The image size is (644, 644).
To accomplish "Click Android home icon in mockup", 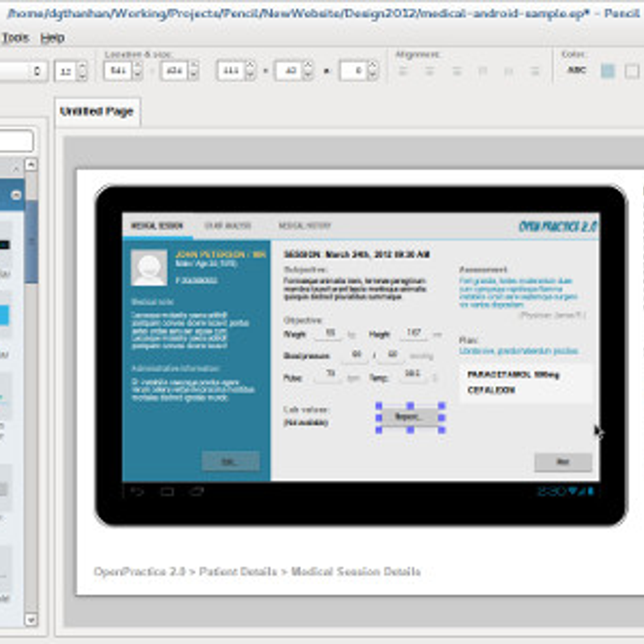I will pos(167,491).
